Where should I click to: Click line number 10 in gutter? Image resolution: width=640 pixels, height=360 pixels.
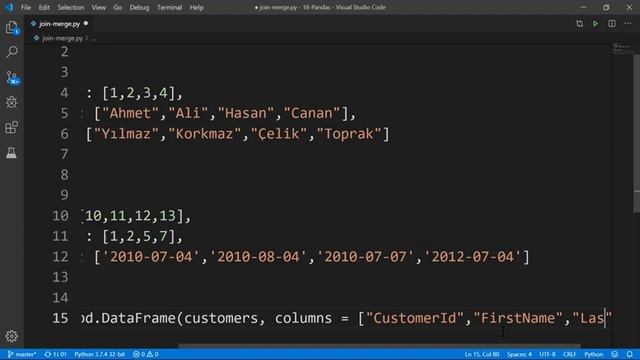click(x=60, y=216)
